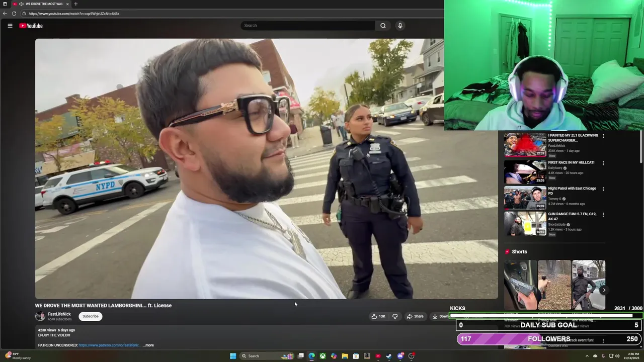
Task: Open FastLifeNick channel name link
Action: point(59,314)
